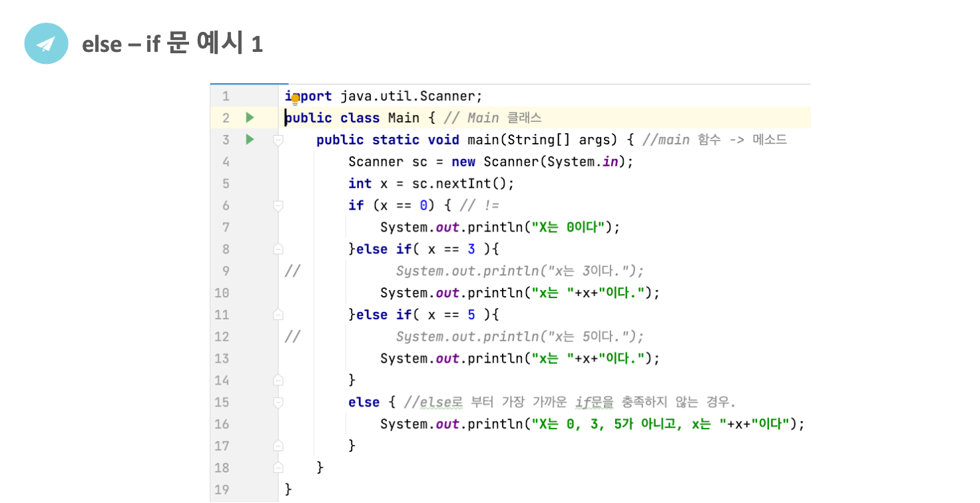Click the run arrow beside main method
The image size is (980, 503).
click(x=250, y=140)
